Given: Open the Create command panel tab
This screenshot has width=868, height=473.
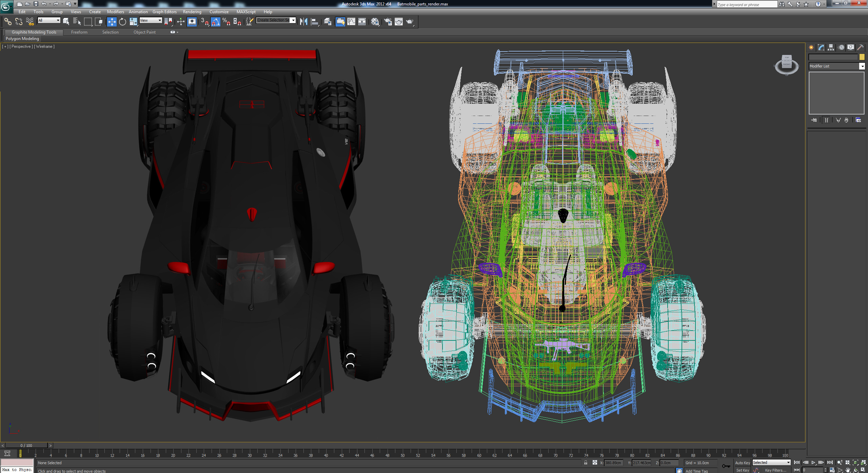Looking at the screenshot, I should click(x=811, y=47).
